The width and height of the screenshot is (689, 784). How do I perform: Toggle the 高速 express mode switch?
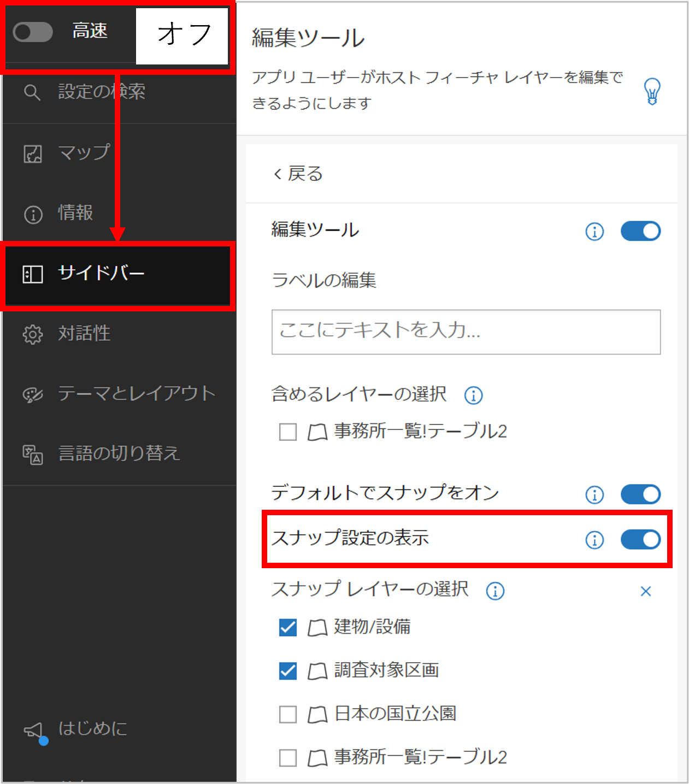click(33, 32)
